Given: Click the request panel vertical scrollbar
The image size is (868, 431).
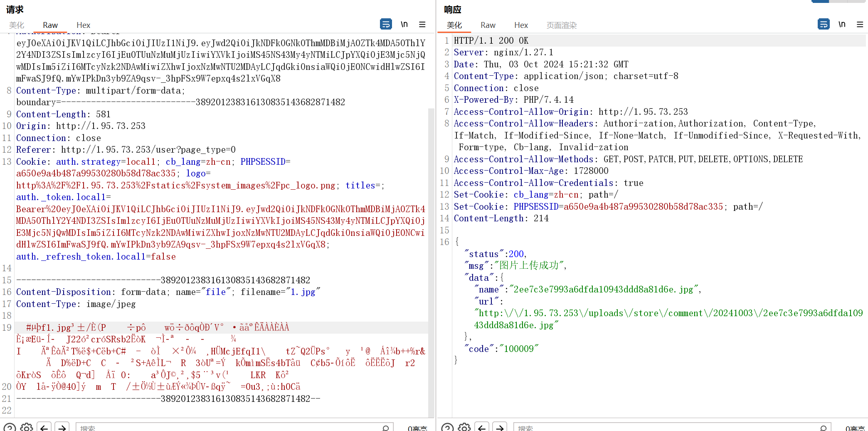Looking at the screenshot, I should pyautogui.click(x=432, y=262).
